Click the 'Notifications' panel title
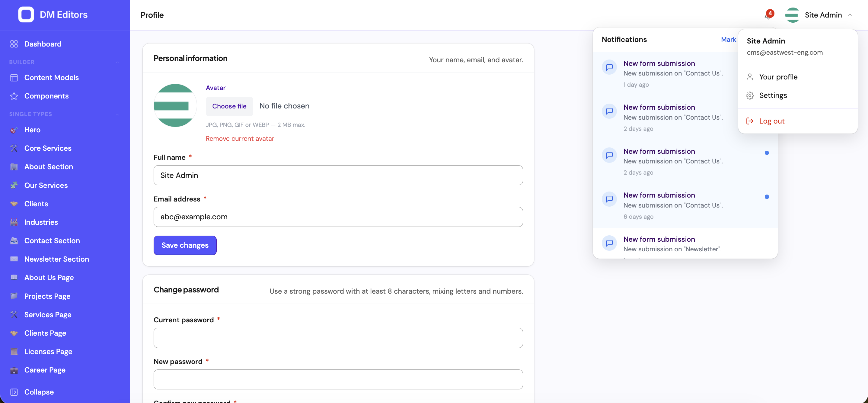The image size is (868, 403). pyautogui.click(x=624, y=40)
